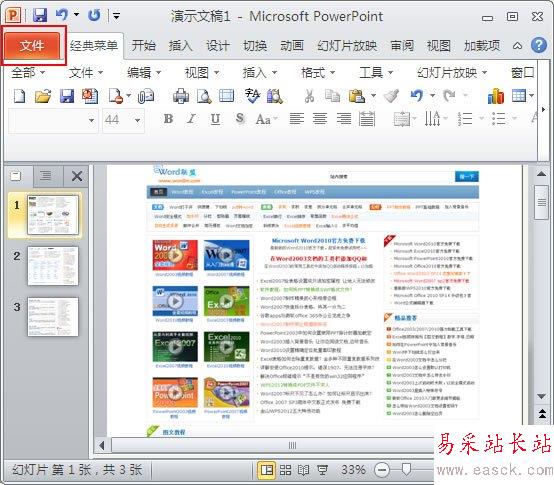Toggle Italic formatting
Image resolution: width=554 pixels, height=485 pixels.
191,119
